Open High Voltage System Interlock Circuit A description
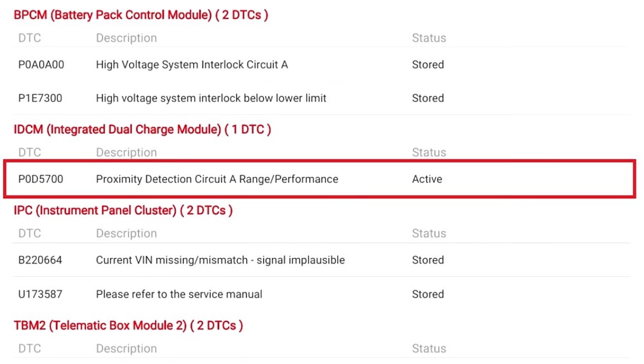644x364 pixels. pyautogui.click(x=192, y=65)
